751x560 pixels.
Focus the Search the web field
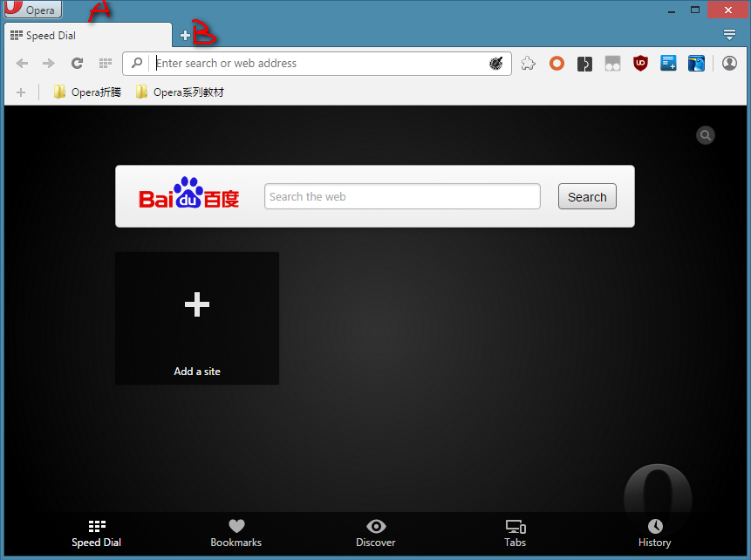[x=402, y=196]
